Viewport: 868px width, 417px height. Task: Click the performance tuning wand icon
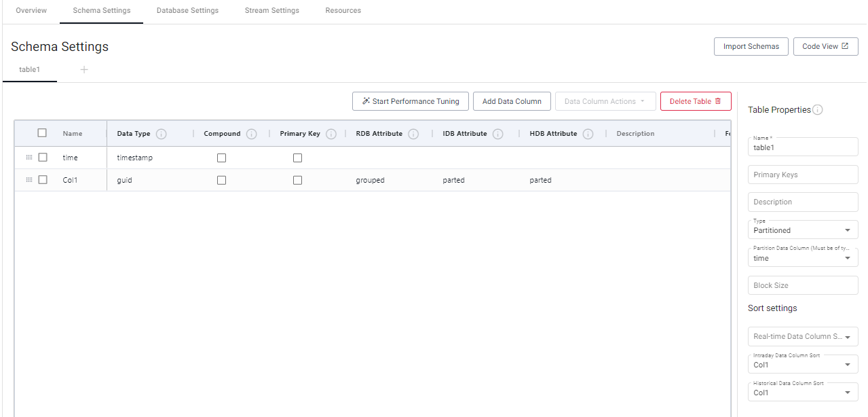tap(364, 101)
